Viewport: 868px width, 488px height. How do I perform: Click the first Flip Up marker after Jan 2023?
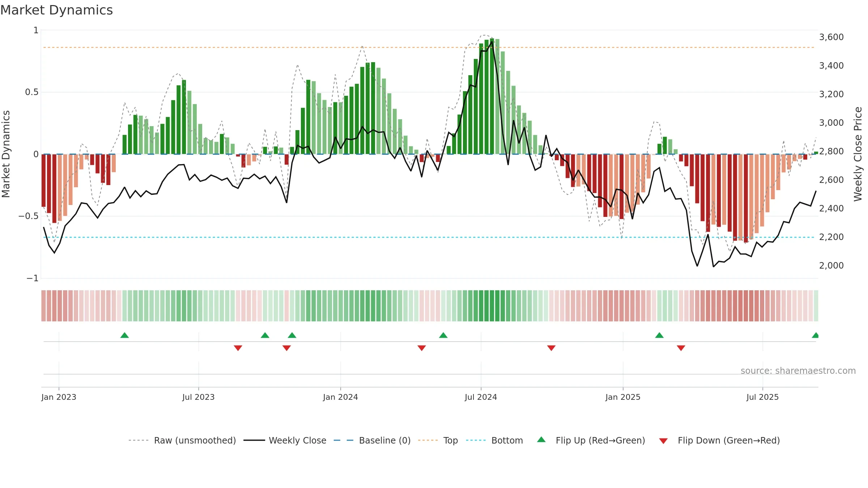coord(124,335)
